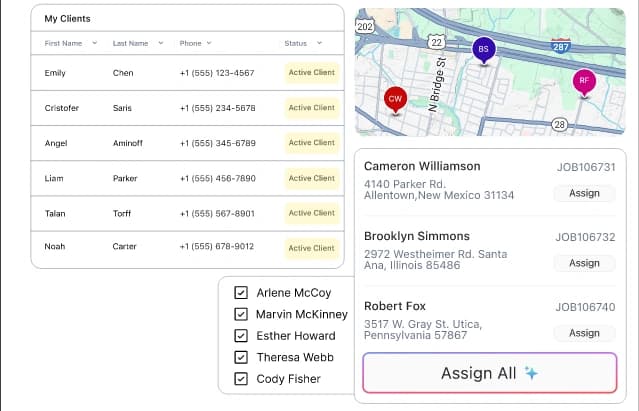Uncheck the Cody Fisher checkbox
The width and height of the screenshot is (639, 411).
pos(240,378)
